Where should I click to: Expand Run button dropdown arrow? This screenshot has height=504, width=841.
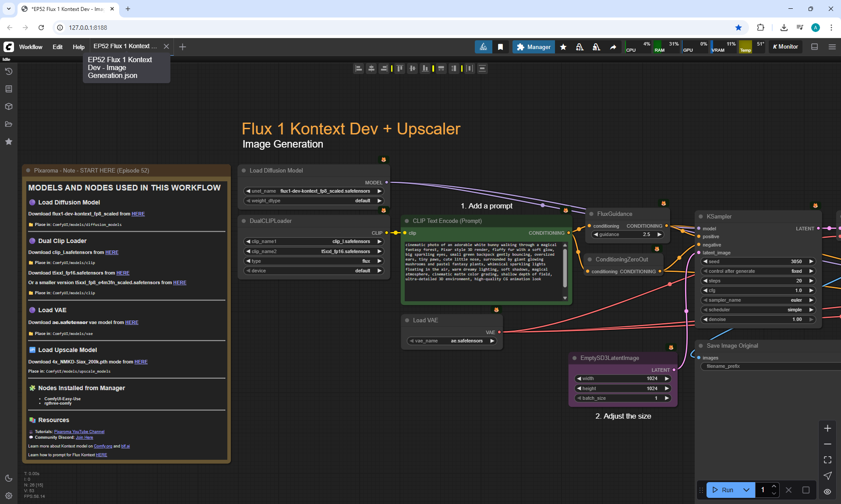[746, 490]
